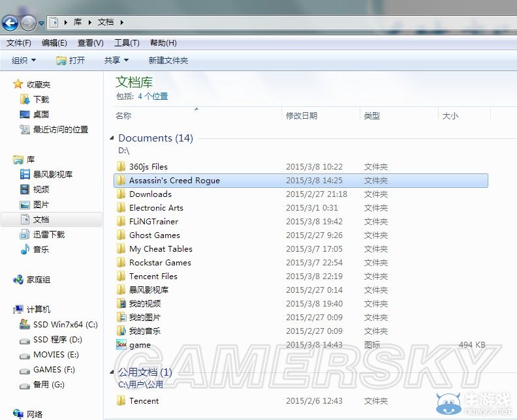Select the Ghost Games folder icon

coord(121,235)
